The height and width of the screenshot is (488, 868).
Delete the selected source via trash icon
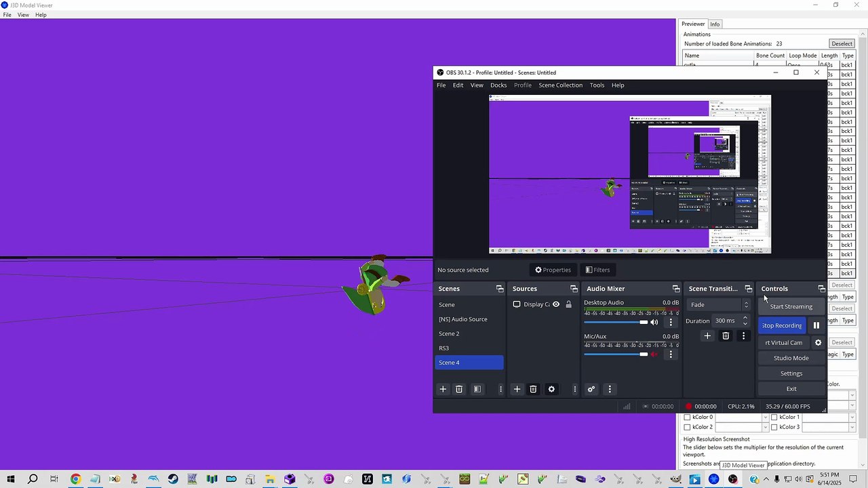tap(533, 389)
